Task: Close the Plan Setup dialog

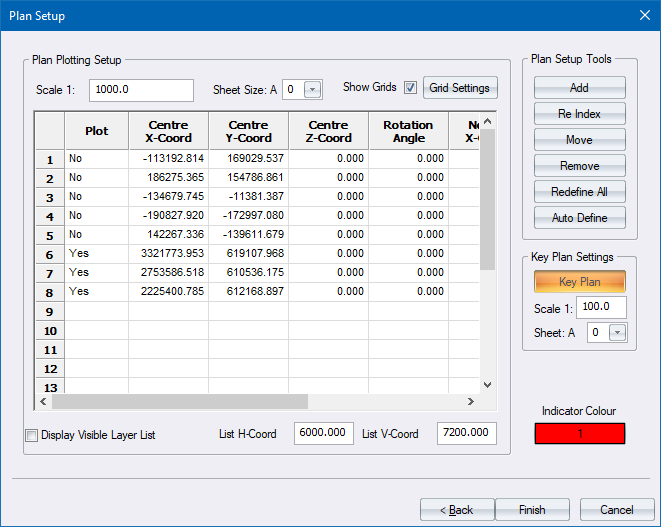Action: 644,15
